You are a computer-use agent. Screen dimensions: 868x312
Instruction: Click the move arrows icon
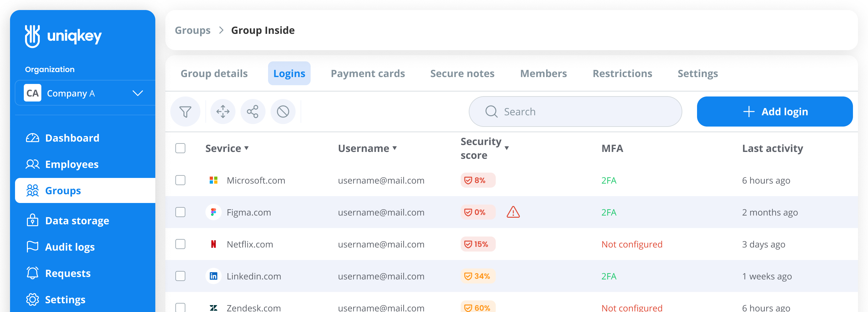(x=223, y=112)
